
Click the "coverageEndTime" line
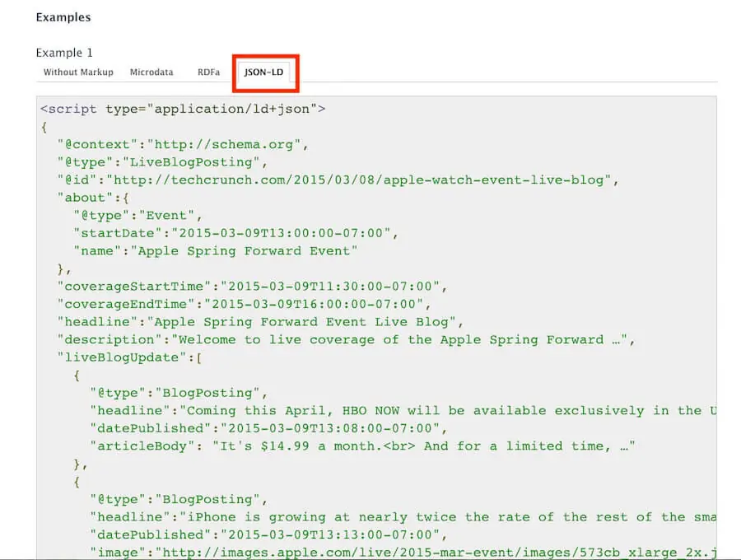[x=244, y=305]
